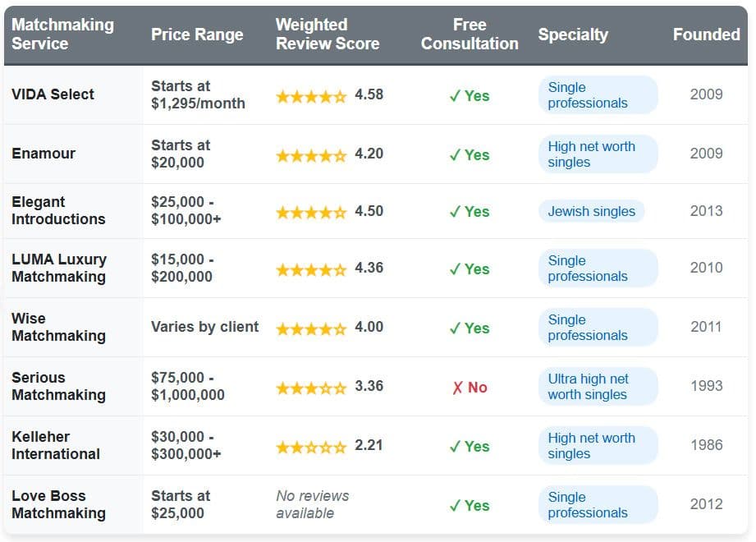The height and width of the screenshot is (542, 756).
Task: Click the stars beside the 3.36 score
Action: (x=311, y=388)
